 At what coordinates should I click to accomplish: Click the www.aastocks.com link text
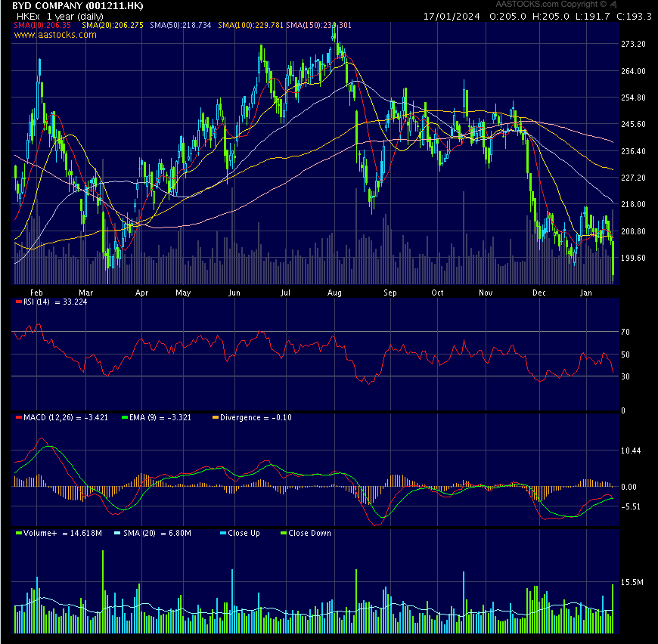click(55, 35)
